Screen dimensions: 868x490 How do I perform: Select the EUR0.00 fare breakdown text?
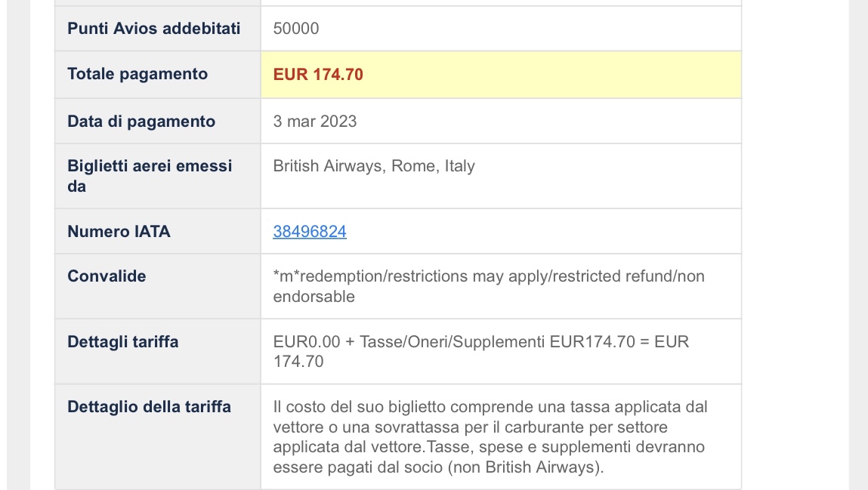click(481, 351)
